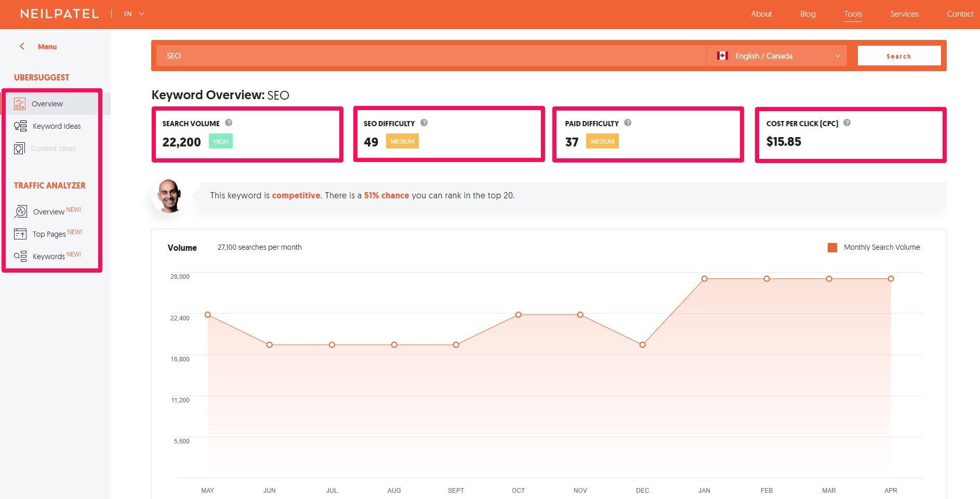Open the Blog menu item

[x=807, y=14]
